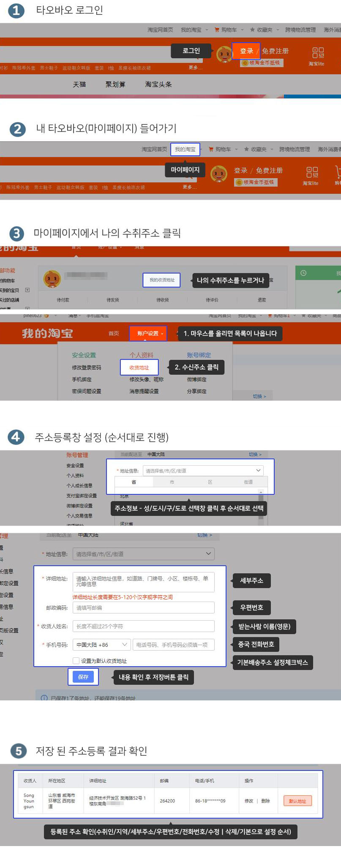
Task: Tick the 设置为默认收货地址 checkbox
Action: pos(76,661)
